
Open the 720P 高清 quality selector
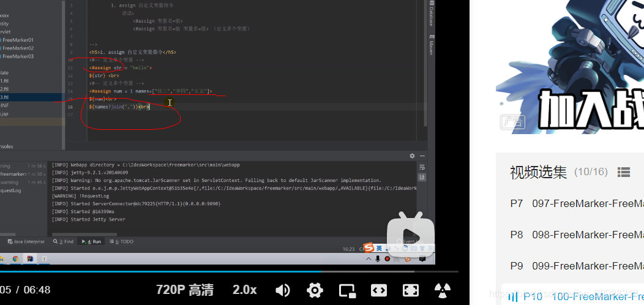tap(185, 290)
